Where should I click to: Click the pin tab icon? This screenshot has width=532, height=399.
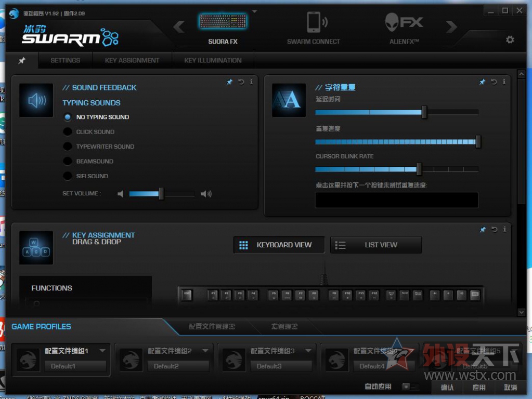point(22,61)
